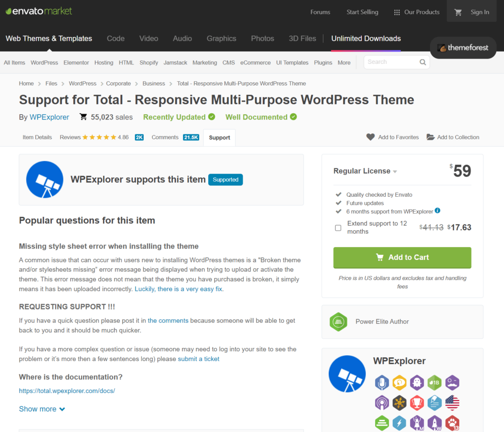
Task: Click the rocket badge marked M
Action: pyautogui.click(x=417, y=423)
